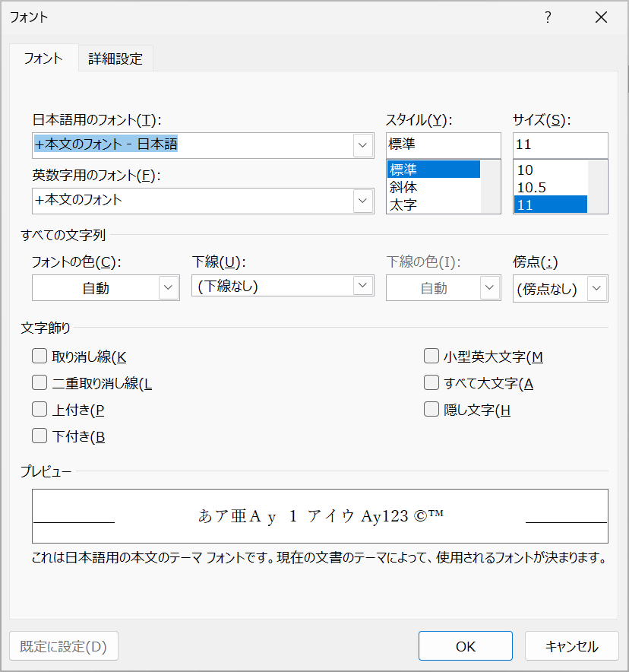Screen dimensions: 629x672
Task: Click the help question mark icon
Action: pos(548,17)
